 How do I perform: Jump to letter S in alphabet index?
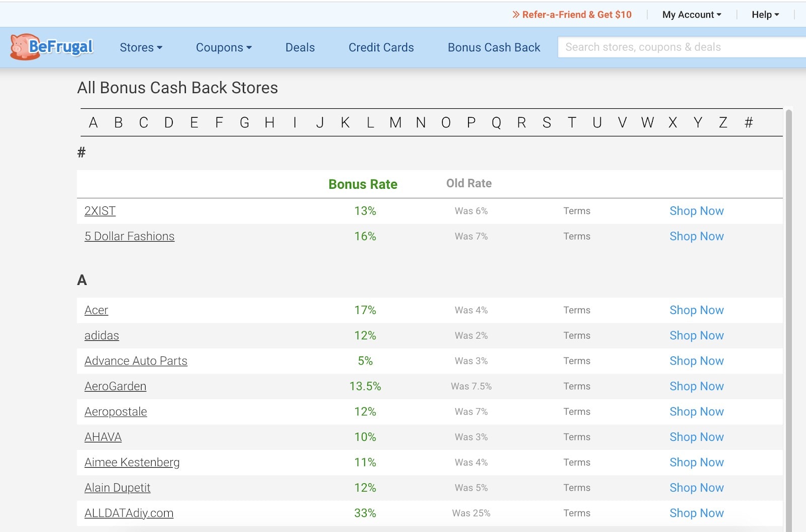(x=547, y=122)
